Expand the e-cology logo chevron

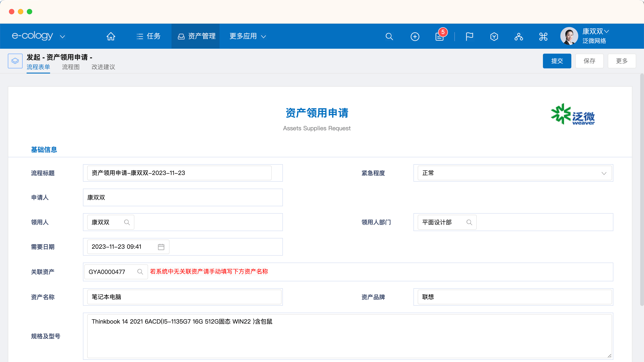point(63,36)
